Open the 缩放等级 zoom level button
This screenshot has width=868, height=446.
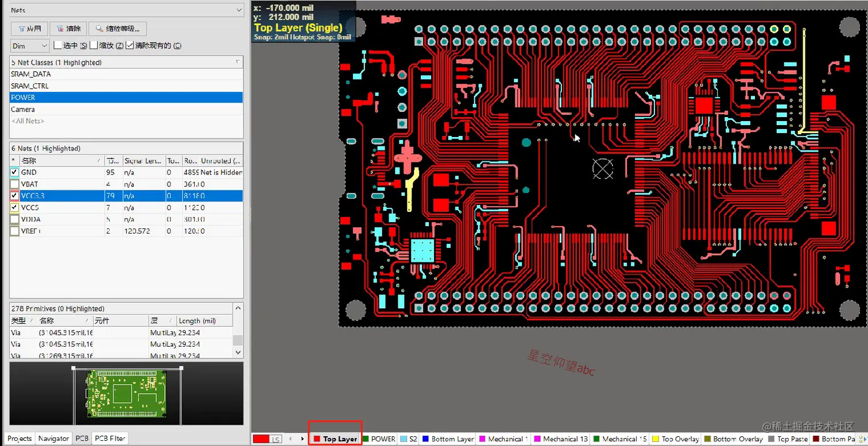118,29
